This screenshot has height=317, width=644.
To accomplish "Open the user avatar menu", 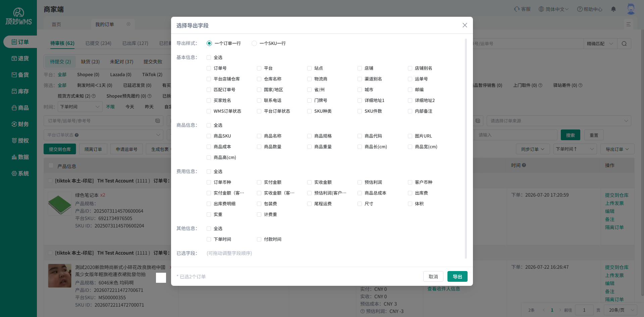I will point(631,9).
